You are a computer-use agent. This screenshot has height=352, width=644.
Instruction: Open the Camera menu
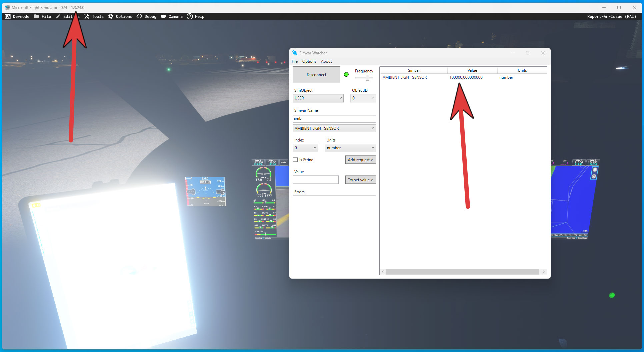(175, 16)
